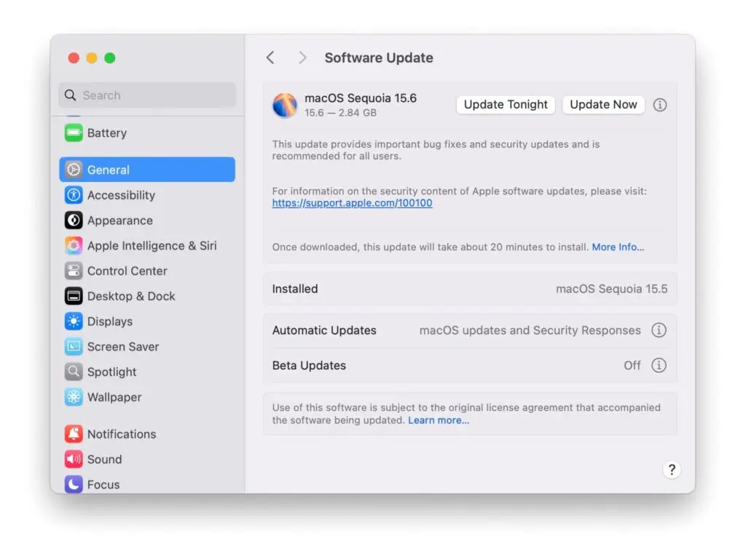
Task: Click the macOS Sequoia 15.6 update icon
Action: pyautogui.click(x=285, y=105)
